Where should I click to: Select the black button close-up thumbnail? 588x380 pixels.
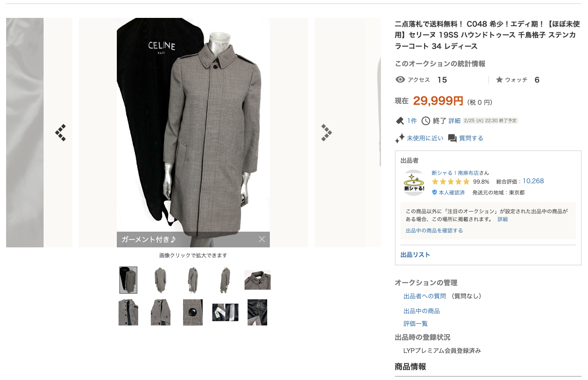click(x=193, y=312)
